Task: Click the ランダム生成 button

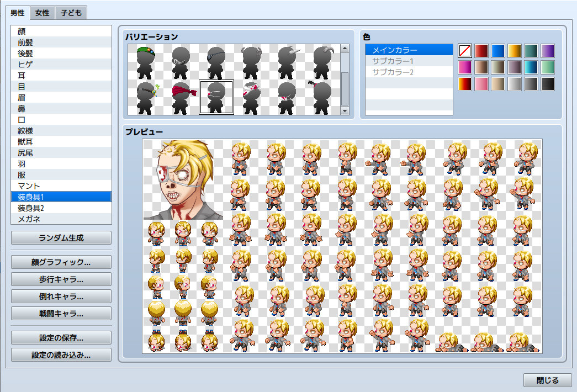Action: pyautogui.click(x=61, y=237)
